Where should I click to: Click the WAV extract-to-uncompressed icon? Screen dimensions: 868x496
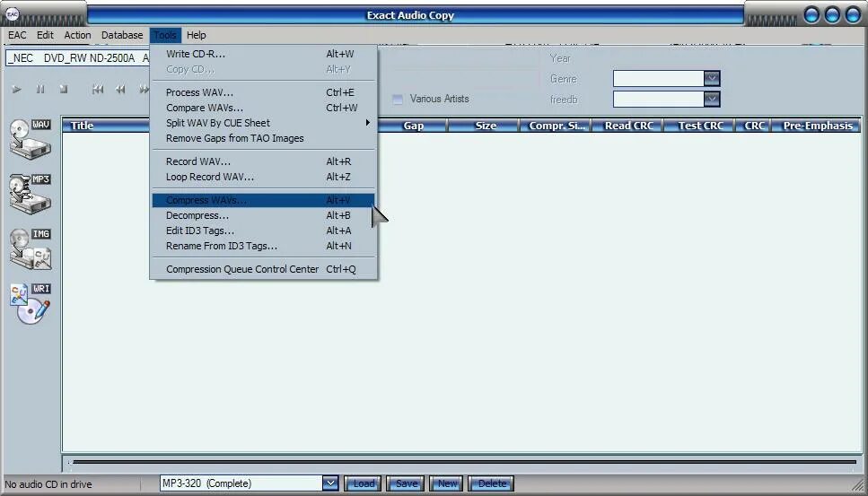tap(31, 139)
